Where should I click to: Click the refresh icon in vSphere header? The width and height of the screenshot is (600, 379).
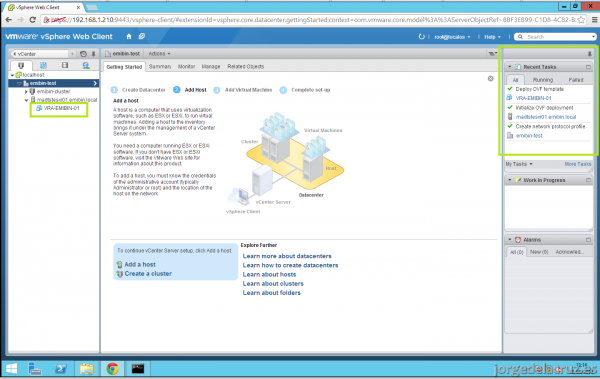point(421,36)
